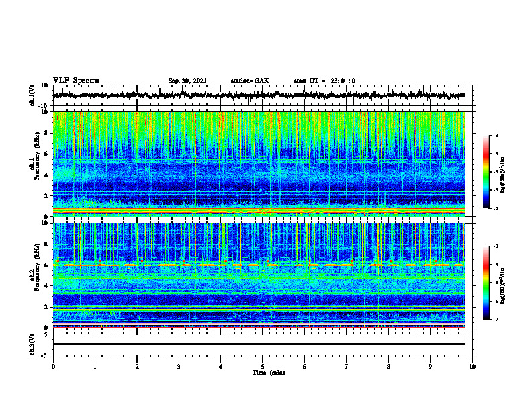The image size is (532, 411).
Task: Click the "0" tick on the time axis
Action: 53,367
